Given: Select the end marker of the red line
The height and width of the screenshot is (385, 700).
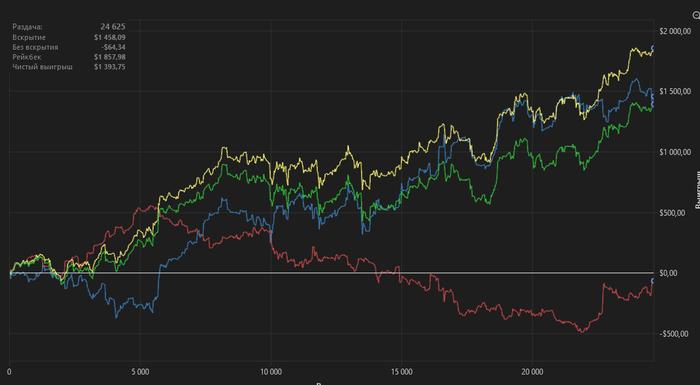Looking at the screenshot, I should click(x=654, y=281).
